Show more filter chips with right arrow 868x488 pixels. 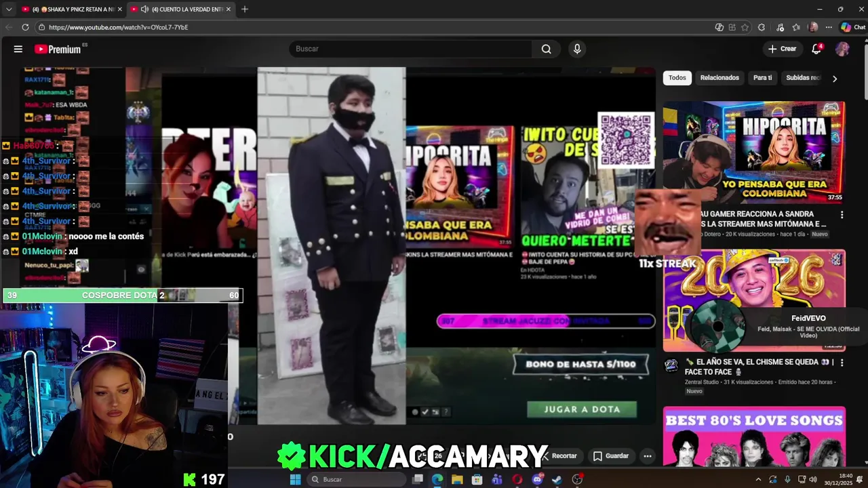835,79
